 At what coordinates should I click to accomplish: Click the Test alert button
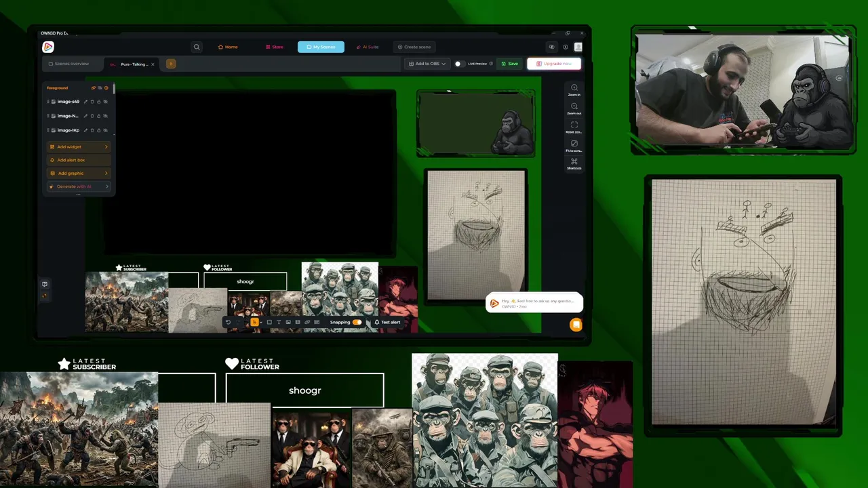tap(387, 322)
